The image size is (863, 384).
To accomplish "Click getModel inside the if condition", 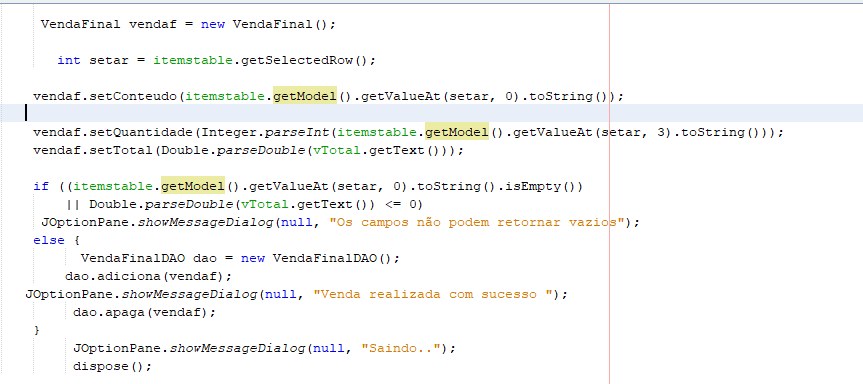I will click(193, 186).
